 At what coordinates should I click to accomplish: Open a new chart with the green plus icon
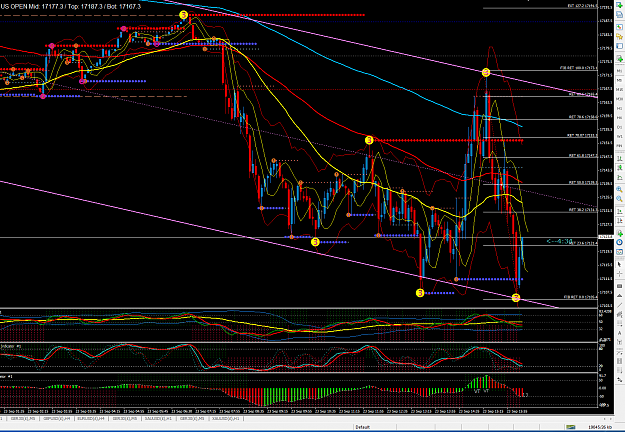click(620, 5)
